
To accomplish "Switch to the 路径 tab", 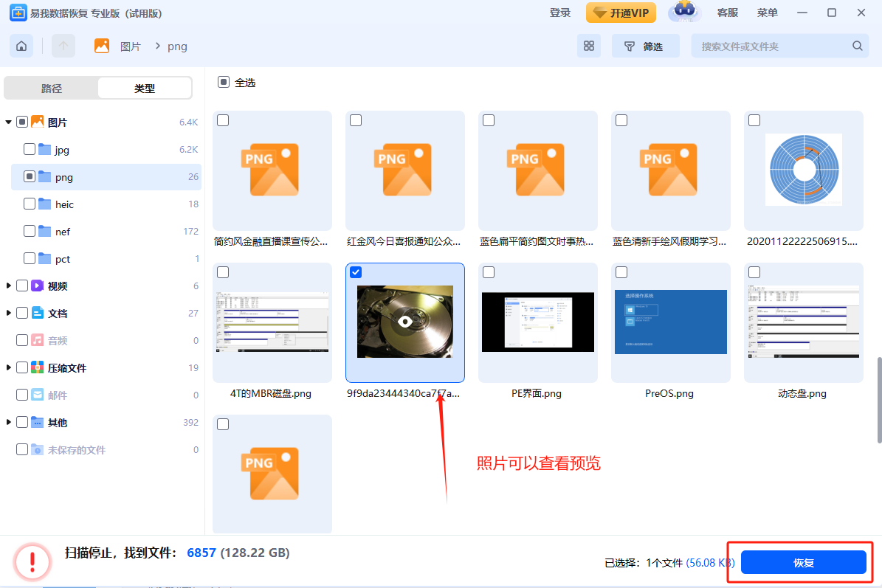I will pos(51,89).
